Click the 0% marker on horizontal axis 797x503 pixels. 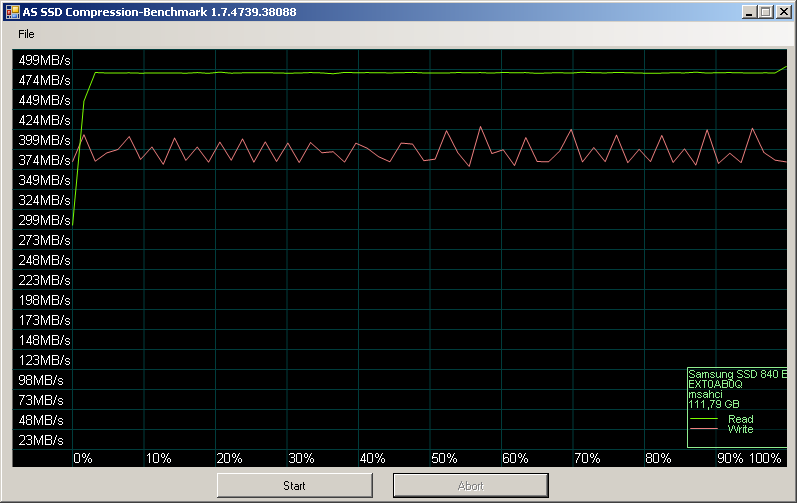pos(83,458)
